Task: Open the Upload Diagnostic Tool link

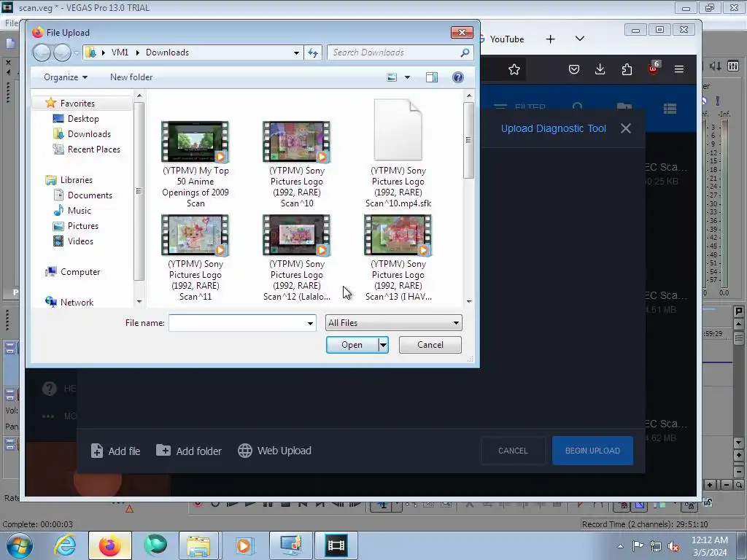Action: (553, 128)
